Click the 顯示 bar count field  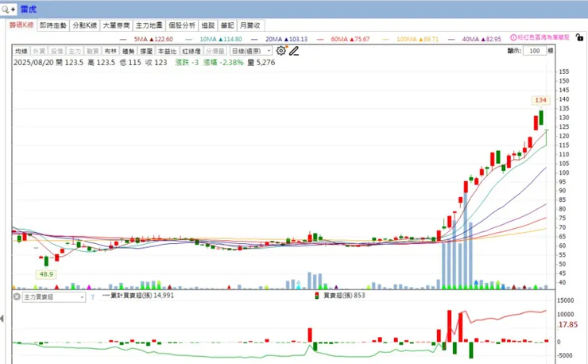[x=535, y=51]
